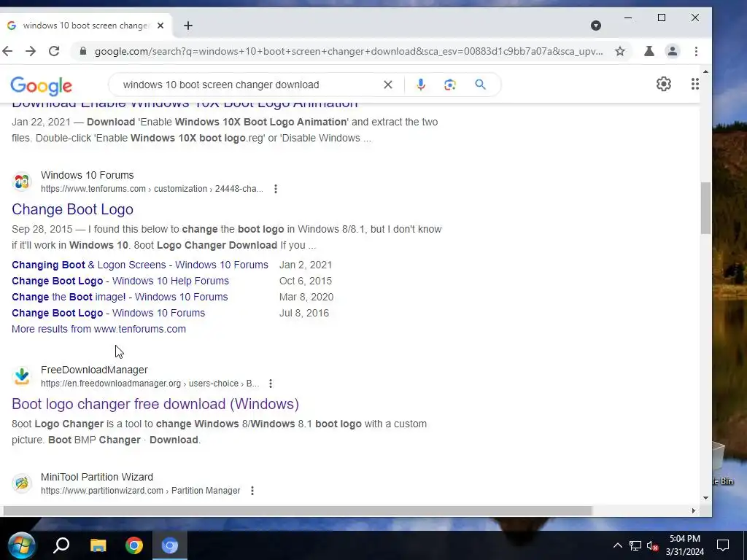This screenshot has width=747, height=560.
Task: Launch Google Chrome from the taskbar
Action: point(134,545)
